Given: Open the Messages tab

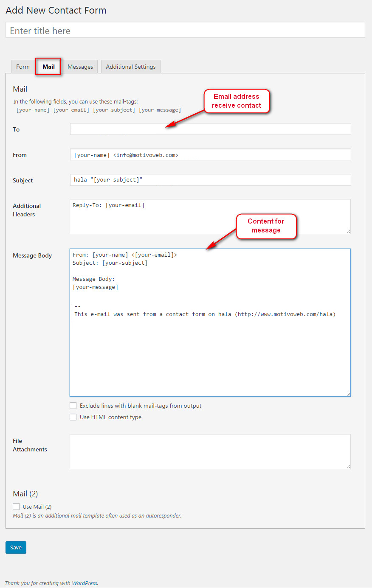Looking at the screenshot, I should tap(80, 67).
